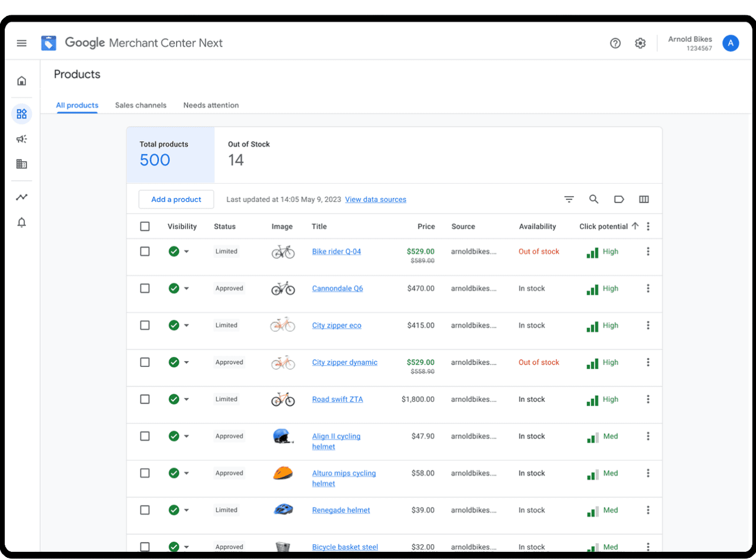Open the column settings icon
Viewport: 756px width, 559px height.
point(644,199)
